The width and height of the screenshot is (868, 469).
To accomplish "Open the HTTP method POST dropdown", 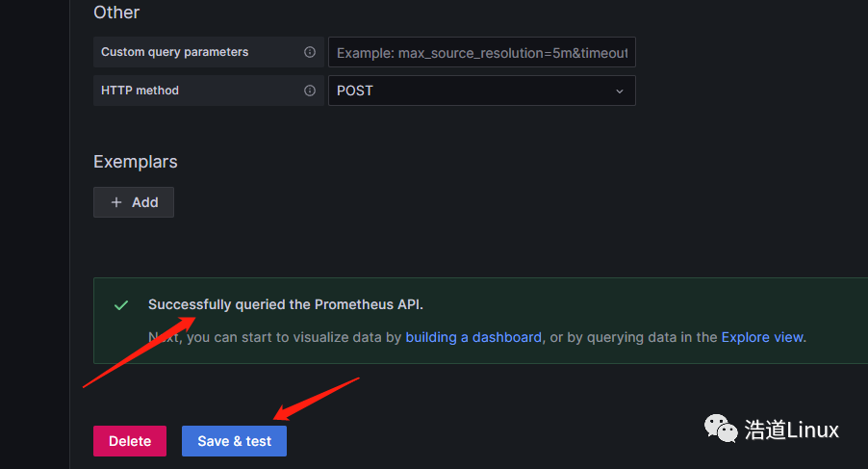I will pos(481,91).
